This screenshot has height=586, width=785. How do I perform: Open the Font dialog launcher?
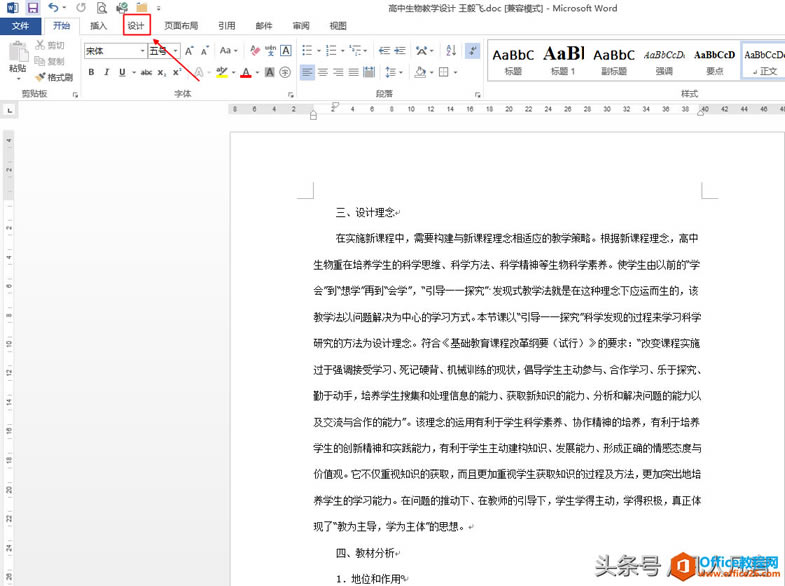(290, 95)
